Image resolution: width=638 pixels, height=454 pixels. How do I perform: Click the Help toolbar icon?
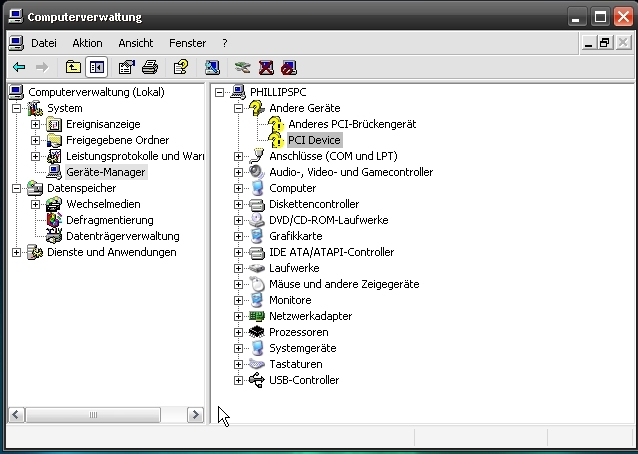[180, 68]
